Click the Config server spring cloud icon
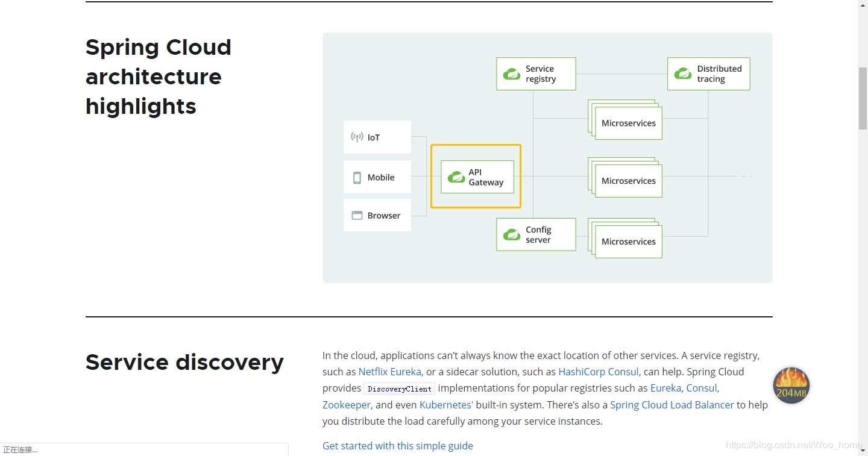Image resolution: width=868 pixels, height=456 pixels. click(x=512, y=235)
